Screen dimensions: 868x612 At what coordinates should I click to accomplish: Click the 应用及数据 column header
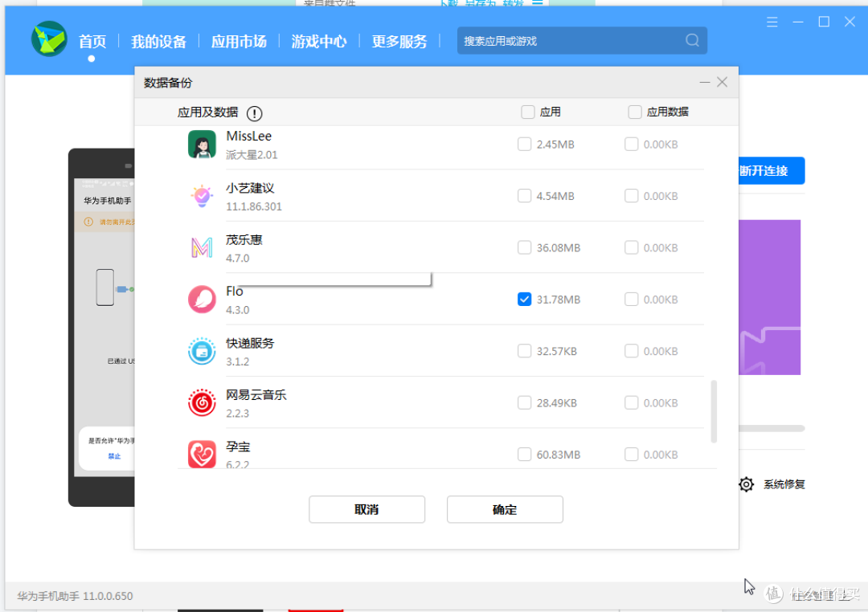207,112
